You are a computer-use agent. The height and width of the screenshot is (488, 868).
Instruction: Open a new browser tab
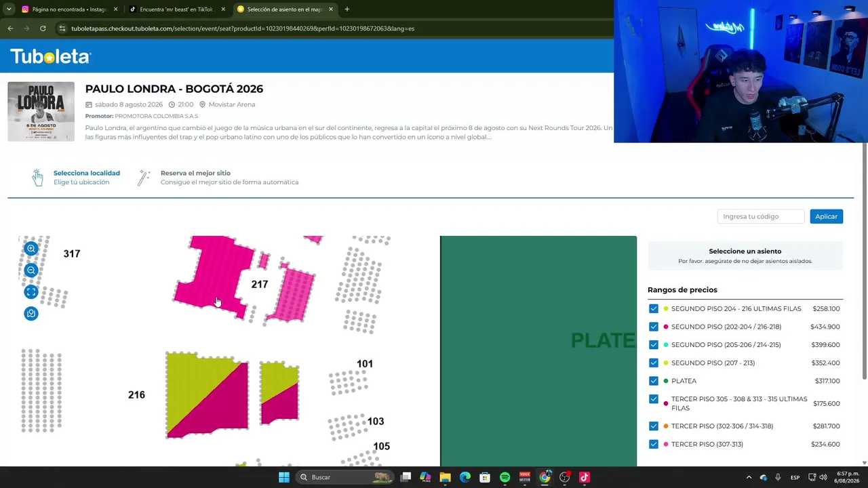tap(347, 9)
